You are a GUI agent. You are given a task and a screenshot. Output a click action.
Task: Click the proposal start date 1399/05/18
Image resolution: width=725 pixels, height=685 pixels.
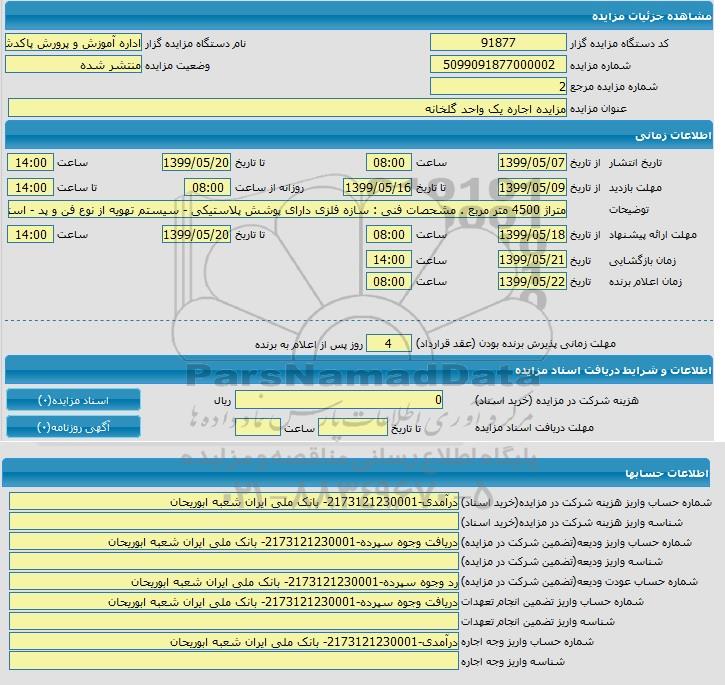tap(532, 235)
